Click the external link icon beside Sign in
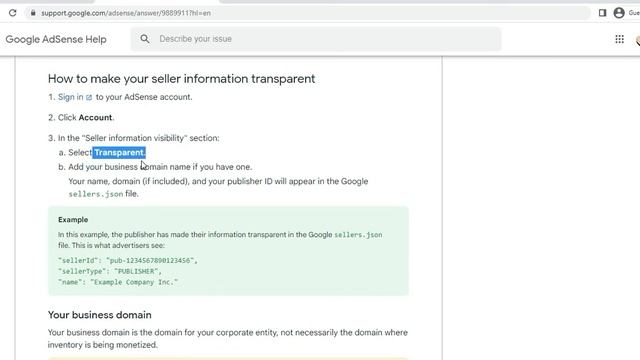This screenshot has height=360, width=640. point(89,98)
